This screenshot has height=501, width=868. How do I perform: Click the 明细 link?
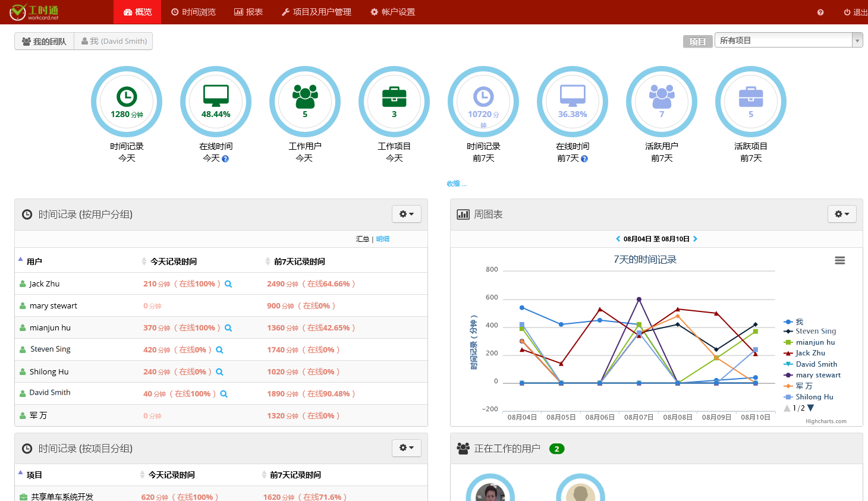(382, 239)
